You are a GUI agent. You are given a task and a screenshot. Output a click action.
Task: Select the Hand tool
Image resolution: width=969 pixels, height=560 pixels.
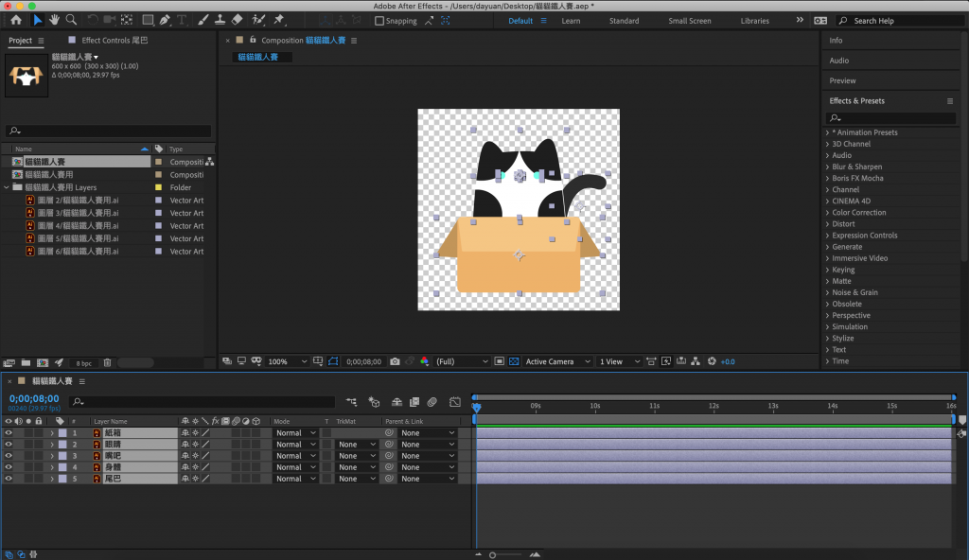55,20
